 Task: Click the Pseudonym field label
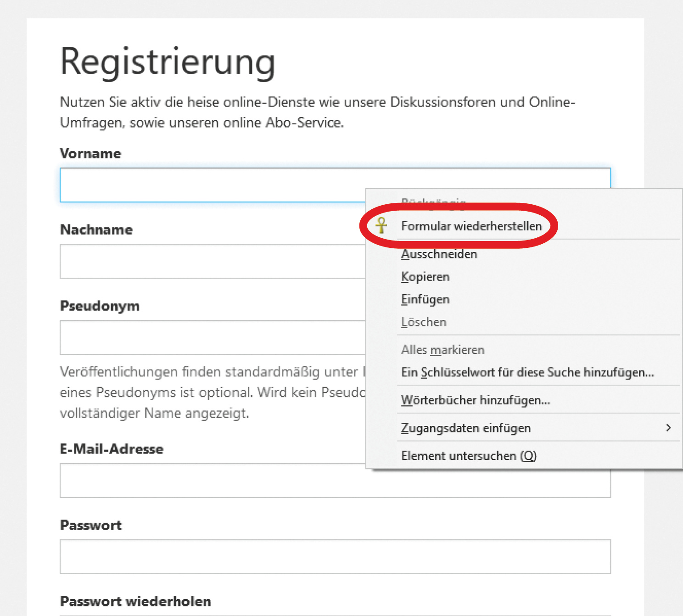pos(100,306)
